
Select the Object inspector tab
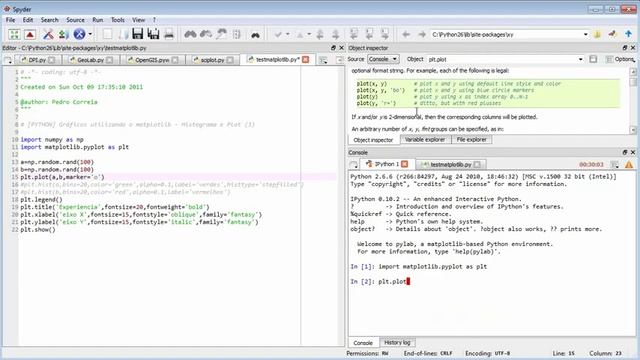coord(373,140)
